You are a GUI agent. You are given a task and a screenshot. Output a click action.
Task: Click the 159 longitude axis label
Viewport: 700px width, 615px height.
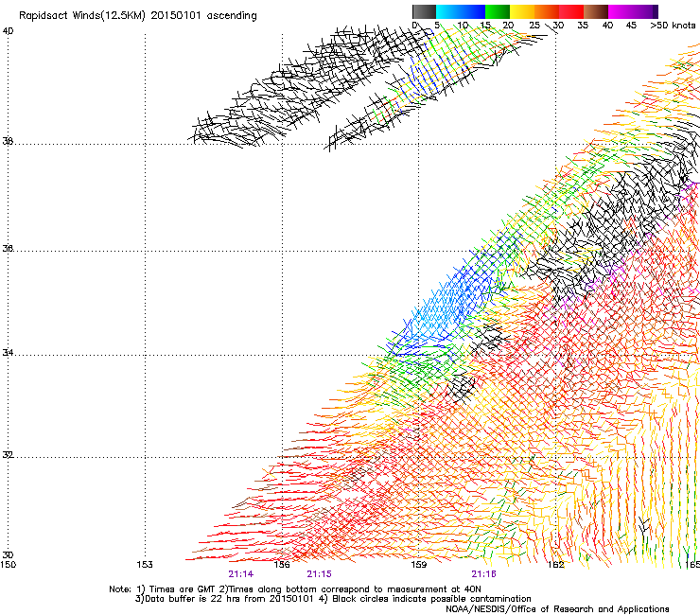(418, 565)
